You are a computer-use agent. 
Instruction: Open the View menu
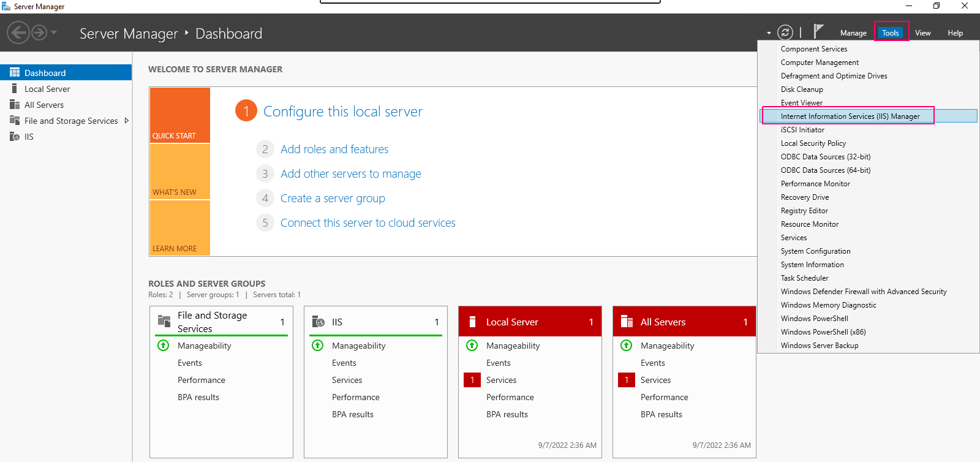tap(922, 33)
